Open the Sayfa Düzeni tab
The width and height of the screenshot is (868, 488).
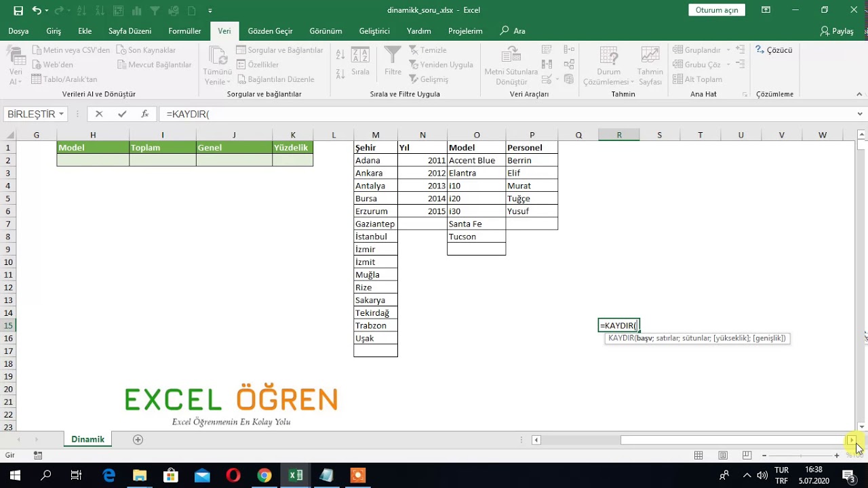[130, 31]
